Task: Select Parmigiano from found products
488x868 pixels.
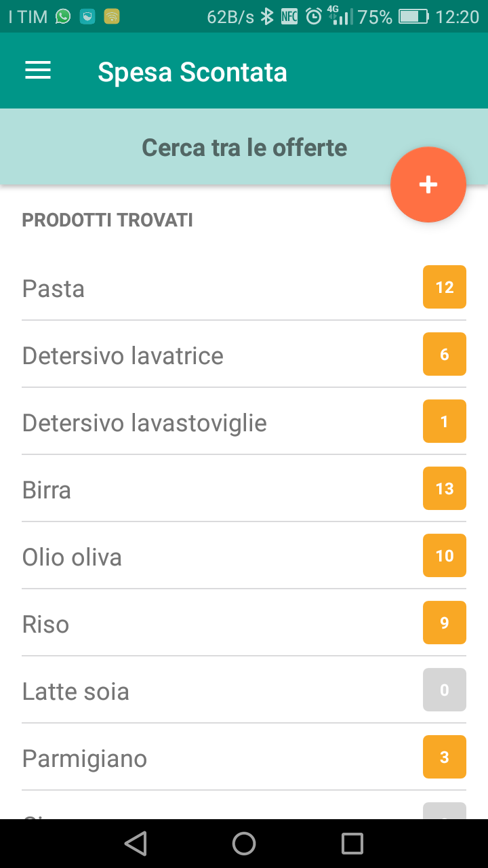Action: [x=244, y=757]
